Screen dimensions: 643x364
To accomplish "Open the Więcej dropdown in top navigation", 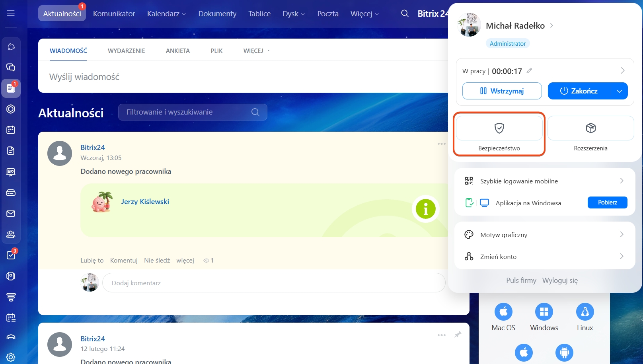I will pos(364,14).
